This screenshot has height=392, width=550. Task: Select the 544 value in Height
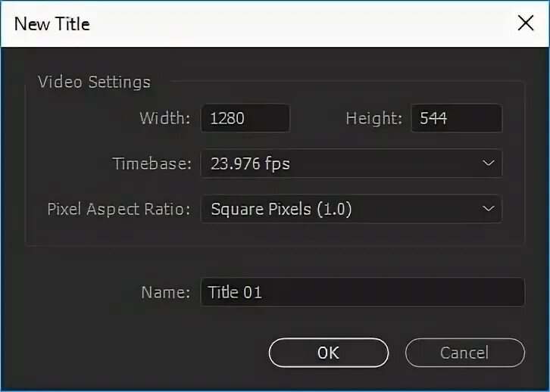[433, 119]
